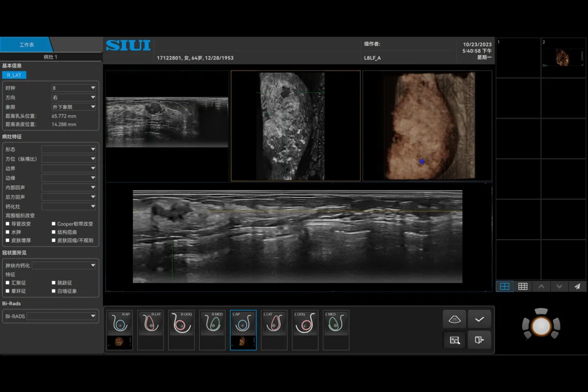
Task: Open the image search magnifier tool
Action: [455, 340]
